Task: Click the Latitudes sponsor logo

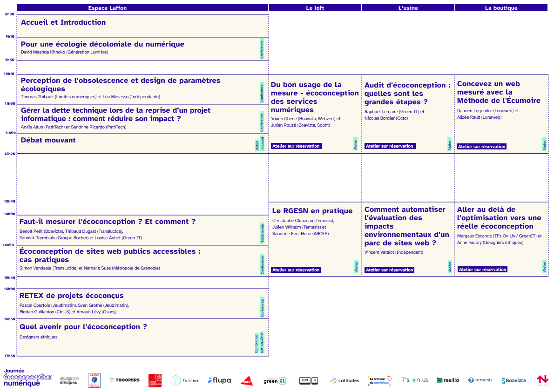Action: 345,380
